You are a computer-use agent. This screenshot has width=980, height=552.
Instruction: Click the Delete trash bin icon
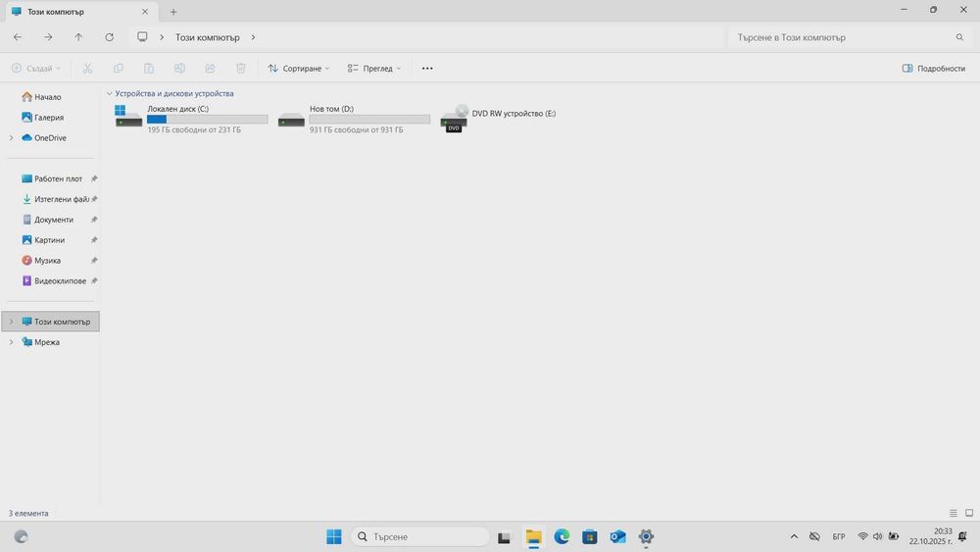pos(241,68)
